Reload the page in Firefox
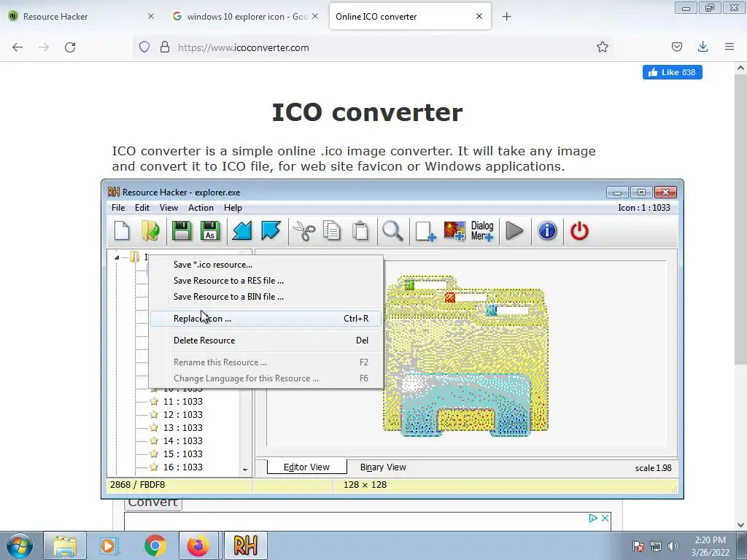 (70, 47)
